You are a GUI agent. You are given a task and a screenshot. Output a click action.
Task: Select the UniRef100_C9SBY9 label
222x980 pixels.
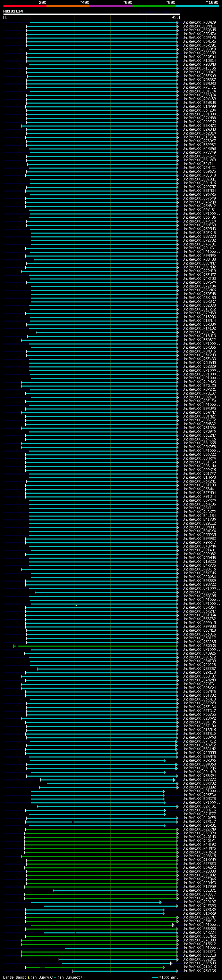199,49
